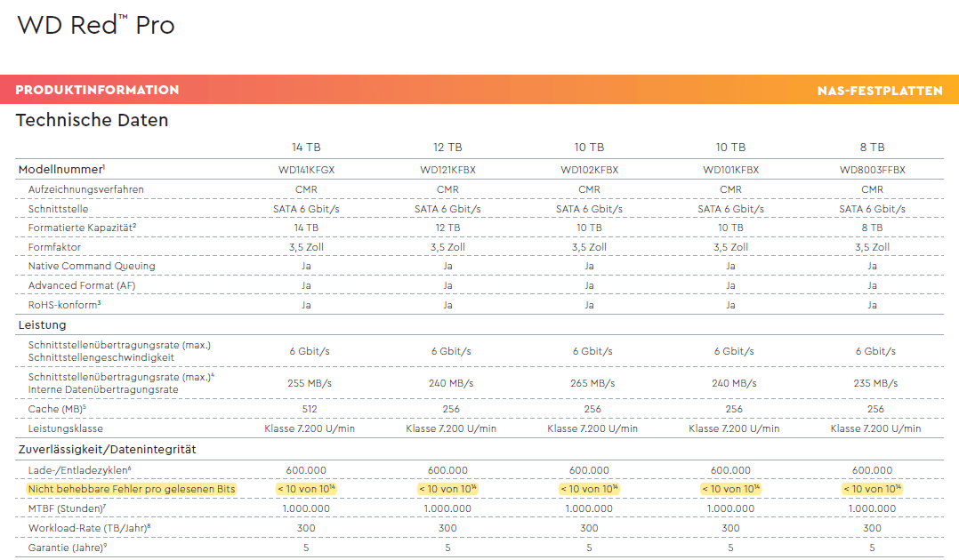Click the Formatierte Kapazität row label

[82, 228]
